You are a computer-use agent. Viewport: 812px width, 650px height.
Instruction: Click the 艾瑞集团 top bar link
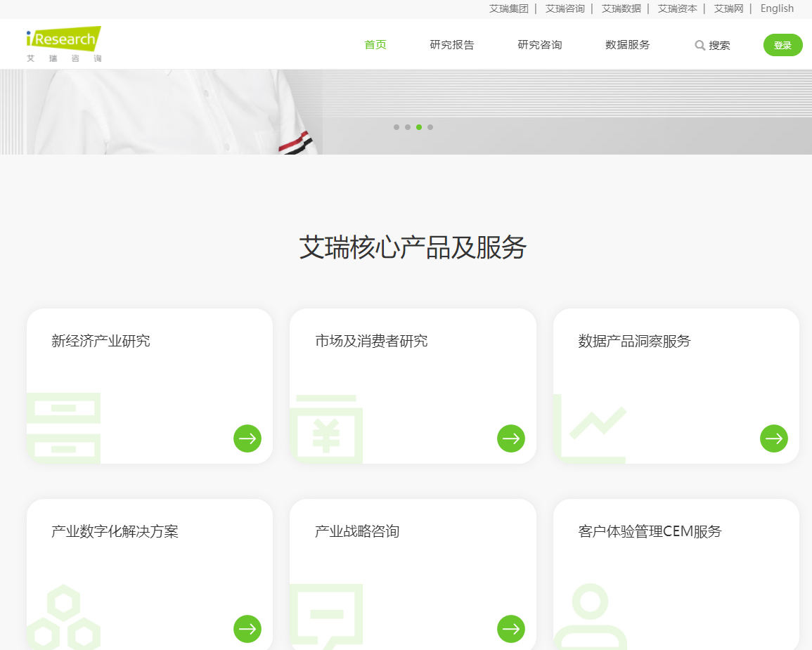[x=508, y=8]
